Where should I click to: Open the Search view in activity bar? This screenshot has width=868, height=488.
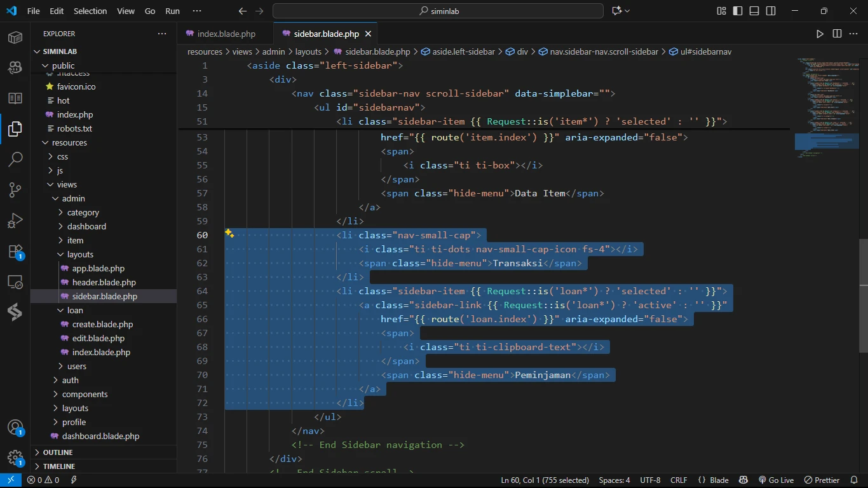point(15,159)
